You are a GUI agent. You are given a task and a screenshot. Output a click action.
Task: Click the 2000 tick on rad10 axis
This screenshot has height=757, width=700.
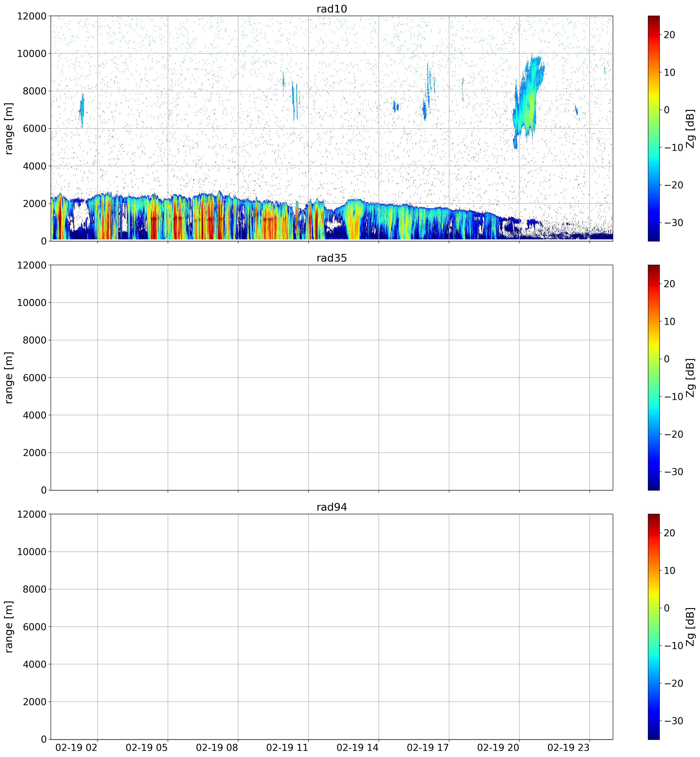click(35, 204)
